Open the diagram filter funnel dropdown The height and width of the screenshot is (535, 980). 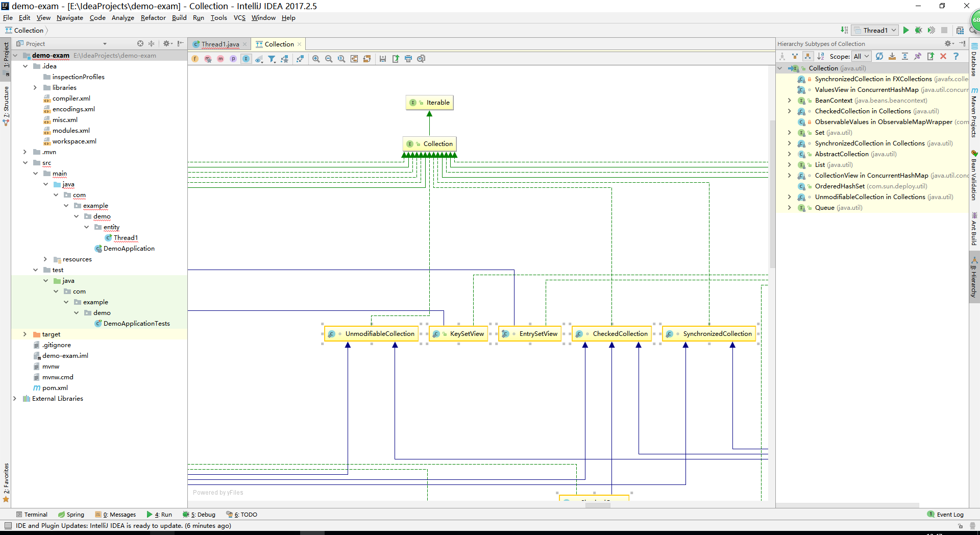(272, 59)
